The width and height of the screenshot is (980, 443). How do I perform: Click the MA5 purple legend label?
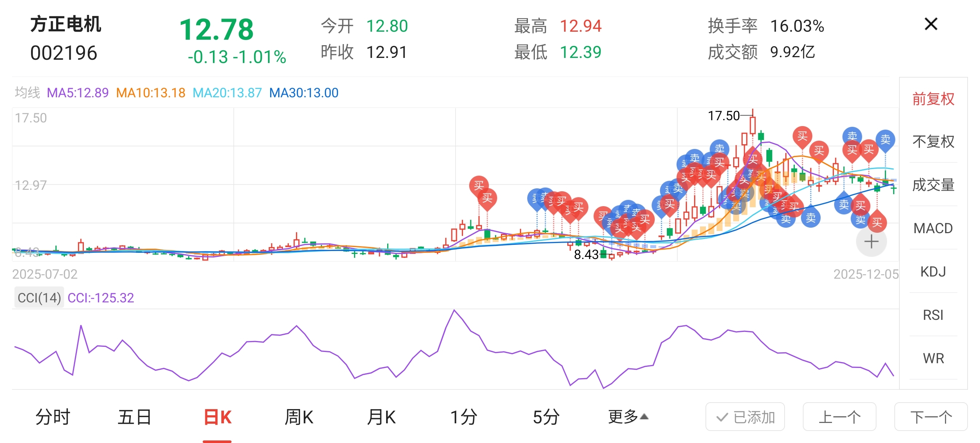click(x=78, y=93)
